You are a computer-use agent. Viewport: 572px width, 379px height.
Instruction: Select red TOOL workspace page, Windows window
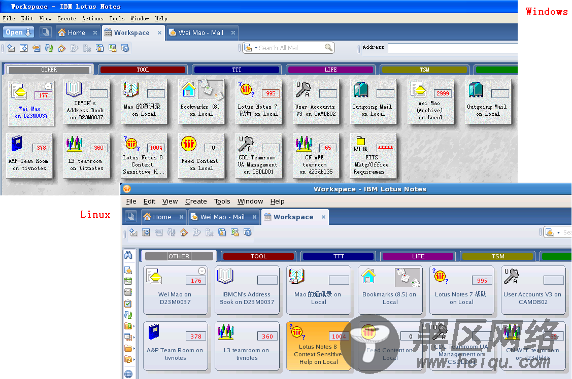pos(143,70)
